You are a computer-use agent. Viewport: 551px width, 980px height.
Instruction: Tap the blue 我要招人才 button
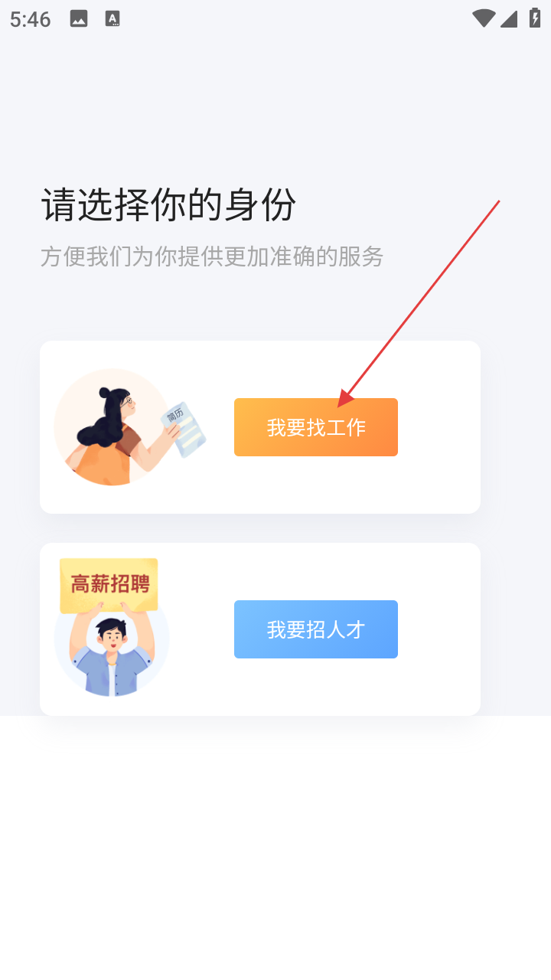(316, 629)
